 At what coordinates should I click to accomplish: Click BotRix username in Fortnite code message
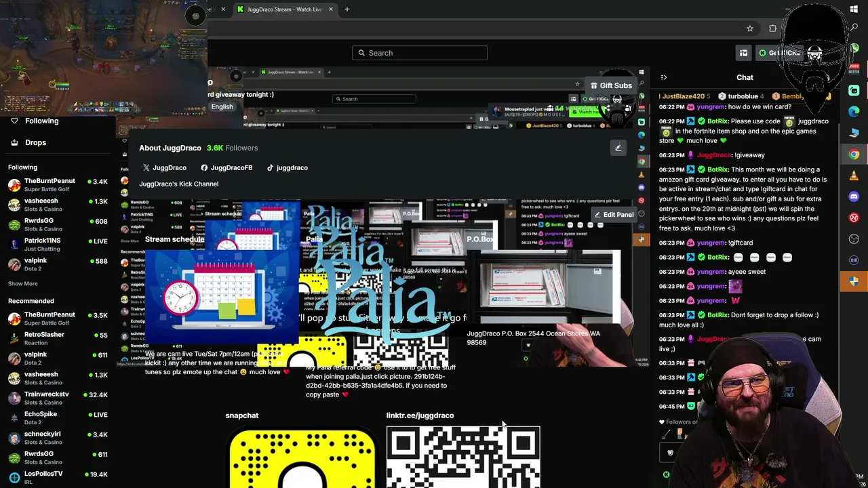click(x=717, y=121)
